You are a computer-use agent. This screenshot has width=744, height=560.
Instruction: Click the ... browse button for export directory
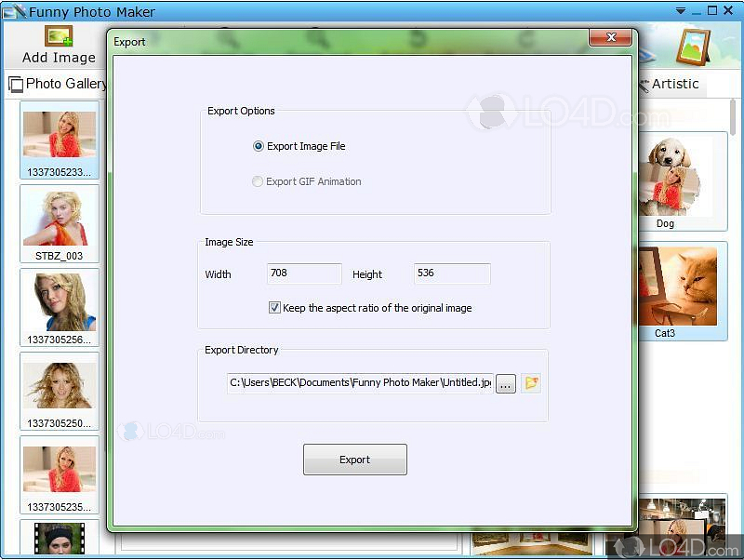click(x=504, y=382)
